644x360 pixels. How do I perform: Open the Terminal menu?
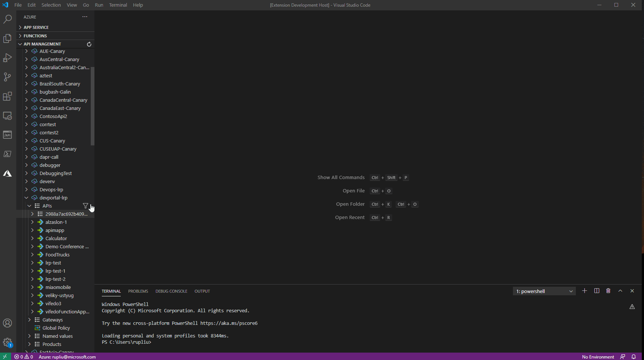coord(118,5)
